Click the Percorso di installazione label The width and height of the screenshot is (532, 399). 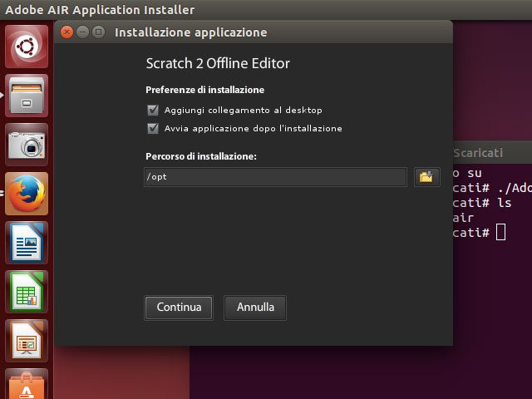click(x=201, y=156)
